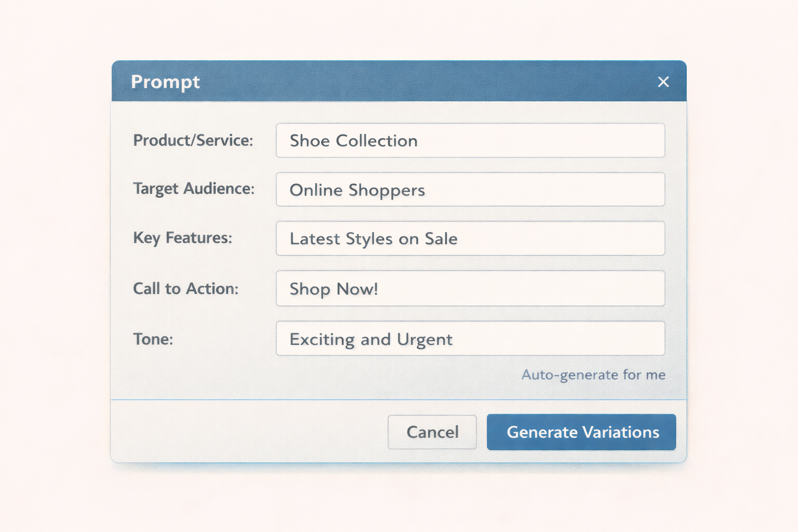The image size is (798, 532).
Task: Click the Shoe Collection text
Action: (x=353, y=140)
